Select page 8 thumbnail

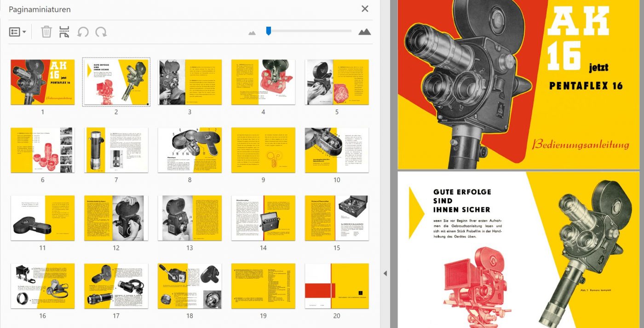tap(190, 150)
